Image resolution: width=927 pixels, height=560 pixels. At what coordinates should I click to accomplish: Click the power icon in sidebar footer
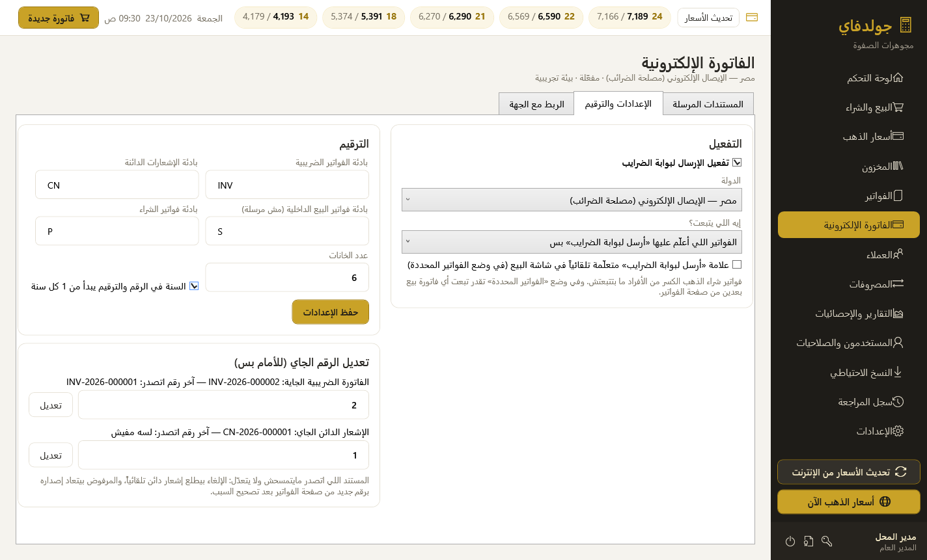click(x=790, y=541)
